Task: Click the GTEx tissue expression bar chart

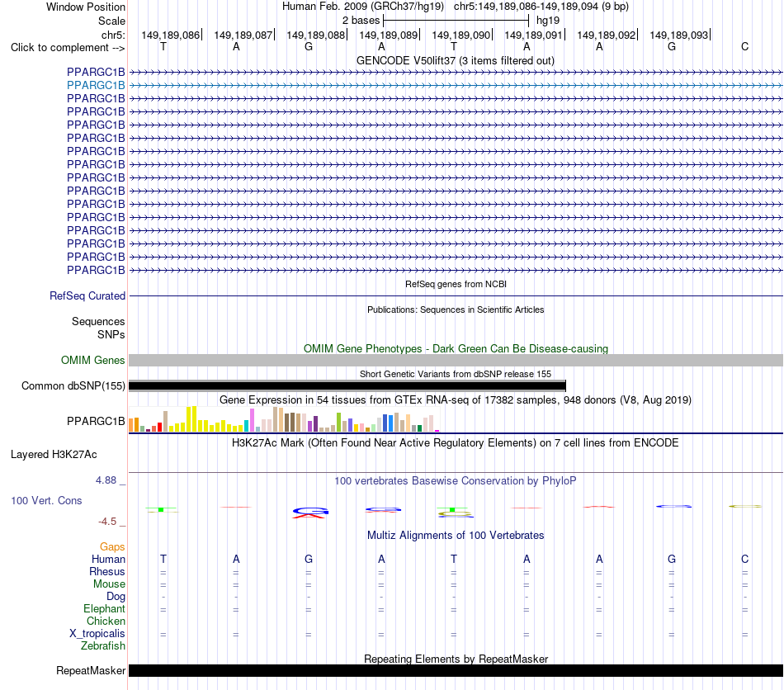Action: 284,419
